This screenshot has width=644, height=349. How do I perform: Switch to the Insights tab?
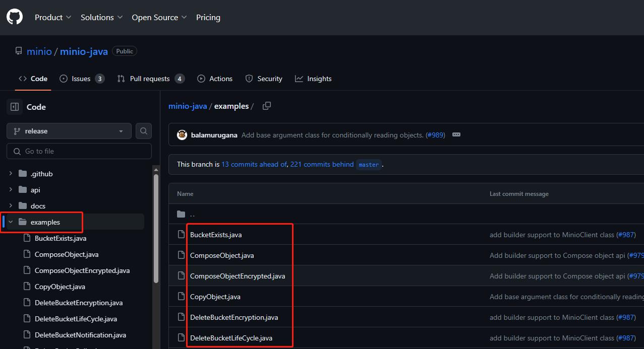[313, 79]
